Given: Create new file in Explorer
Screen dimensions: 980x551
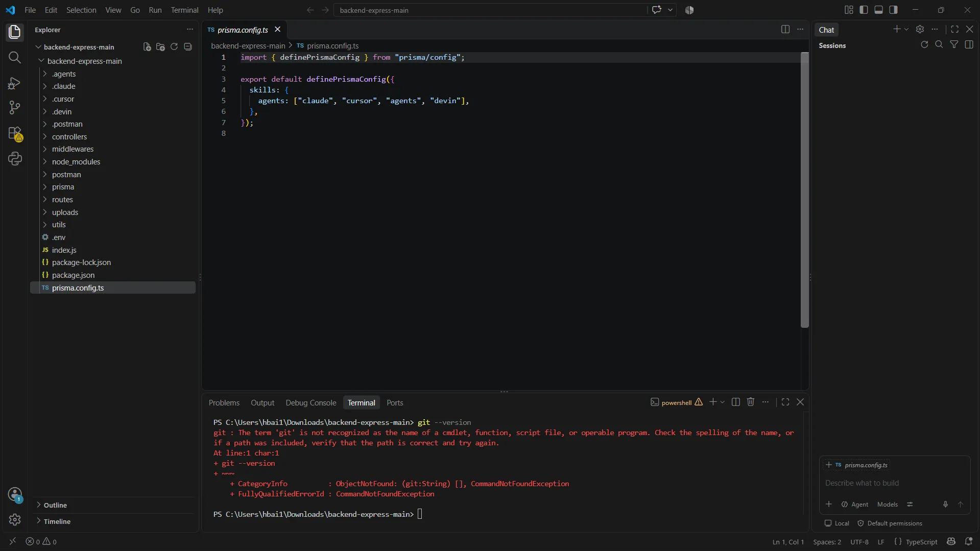Looking at the screenshot, I should [x=147, y=47].
